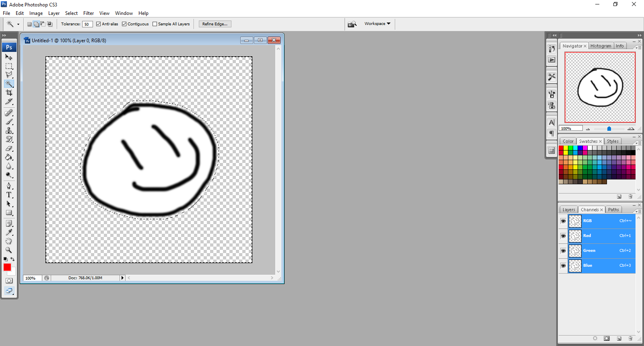The image size is (644, 346).
Task: Select the Brush tool
Action: click(9, 122)
